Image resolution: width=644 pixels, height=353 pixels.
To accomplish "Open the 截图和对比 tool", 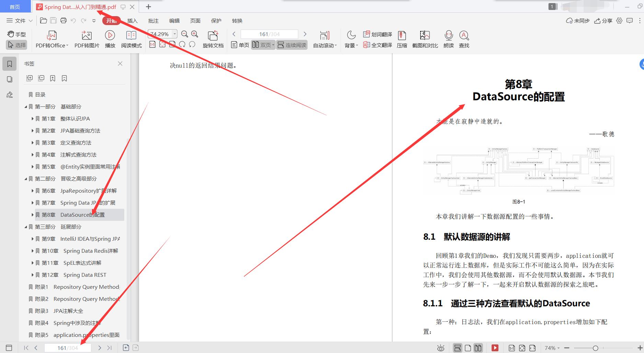I will pos(425,36).
